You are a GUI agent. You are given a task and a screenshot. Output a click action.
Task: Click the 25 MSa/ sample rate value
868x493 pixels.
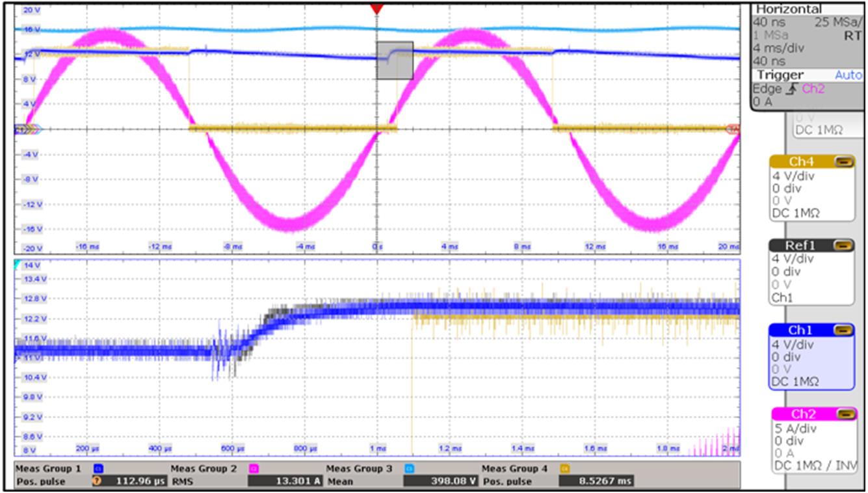point(838,22)
